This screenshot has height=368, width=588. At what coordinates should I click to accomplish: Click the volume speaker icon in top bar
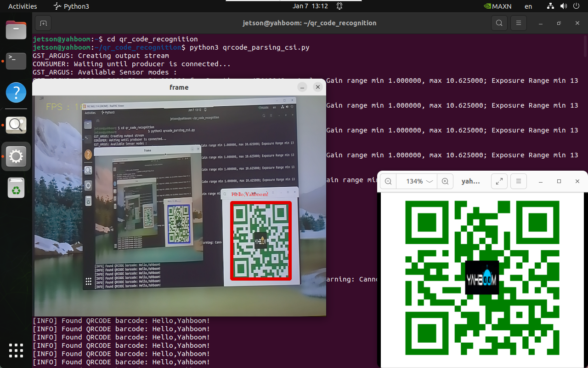click(x=563, y=6)
